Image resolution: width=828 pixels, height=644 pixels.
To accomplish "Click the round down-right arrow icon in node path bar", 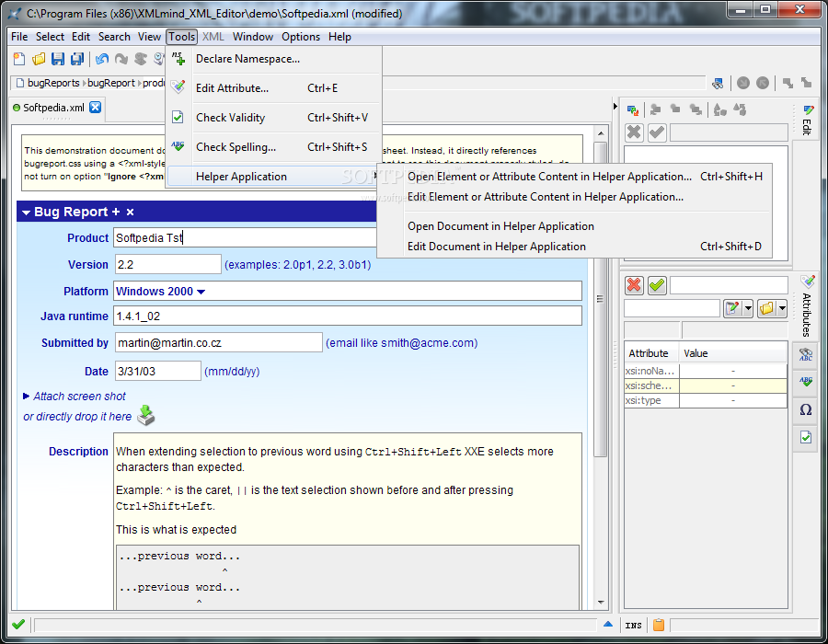I will [x=743, y=83].
